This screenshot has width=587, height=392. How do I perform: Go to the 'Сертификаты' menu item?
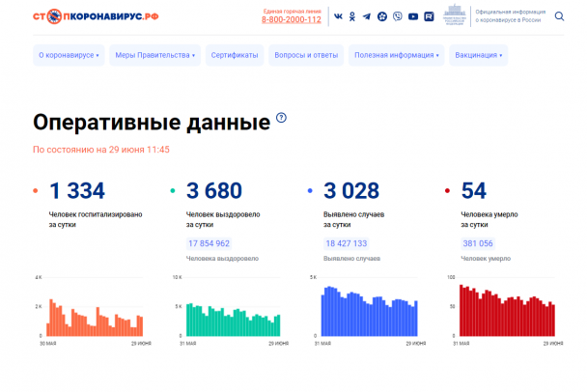point(235,56)
